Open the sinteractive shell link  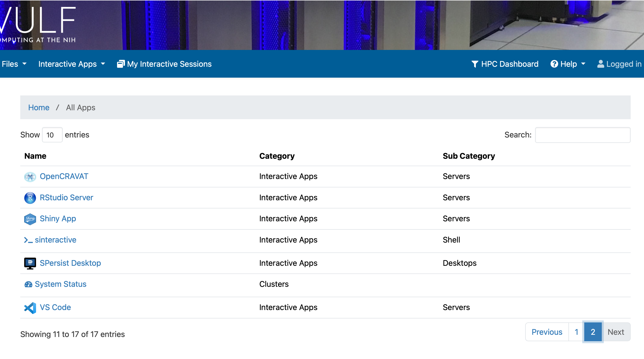tap(56, 240)
